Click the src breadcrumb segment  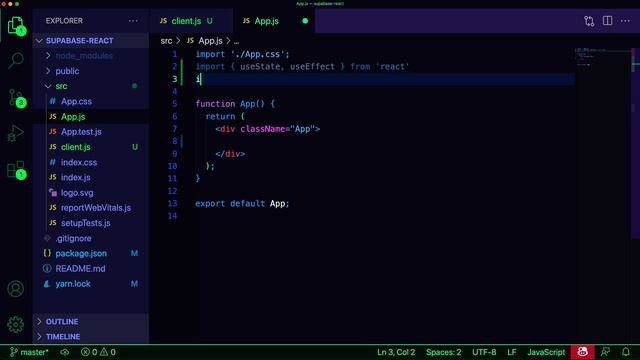click(166, 41)
